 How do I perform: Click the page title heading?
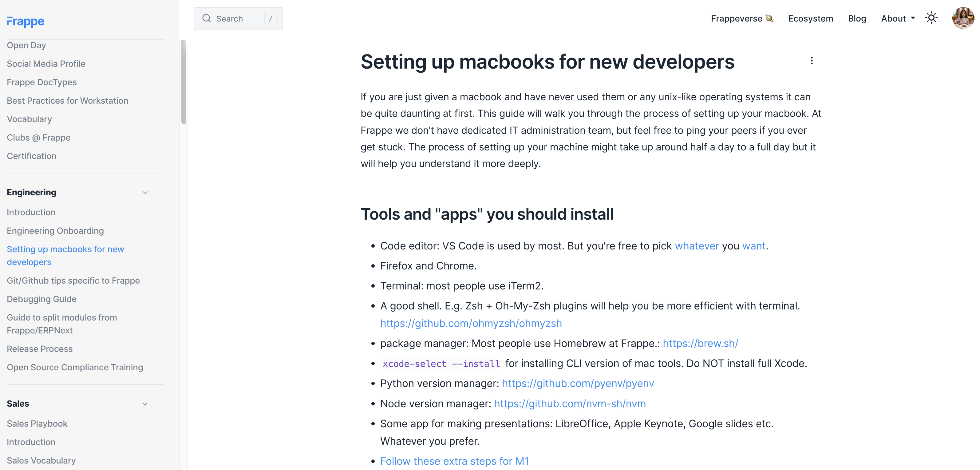click(547, 62)
